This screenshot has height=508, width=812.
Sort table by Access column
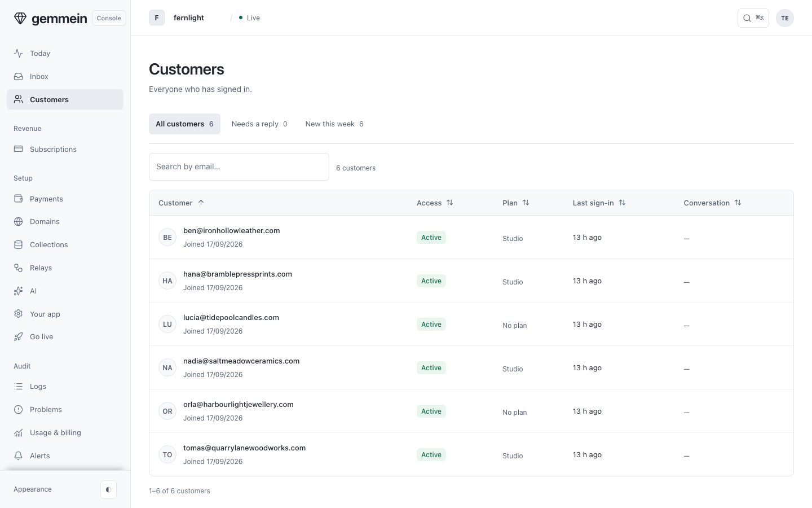(435, 203)
